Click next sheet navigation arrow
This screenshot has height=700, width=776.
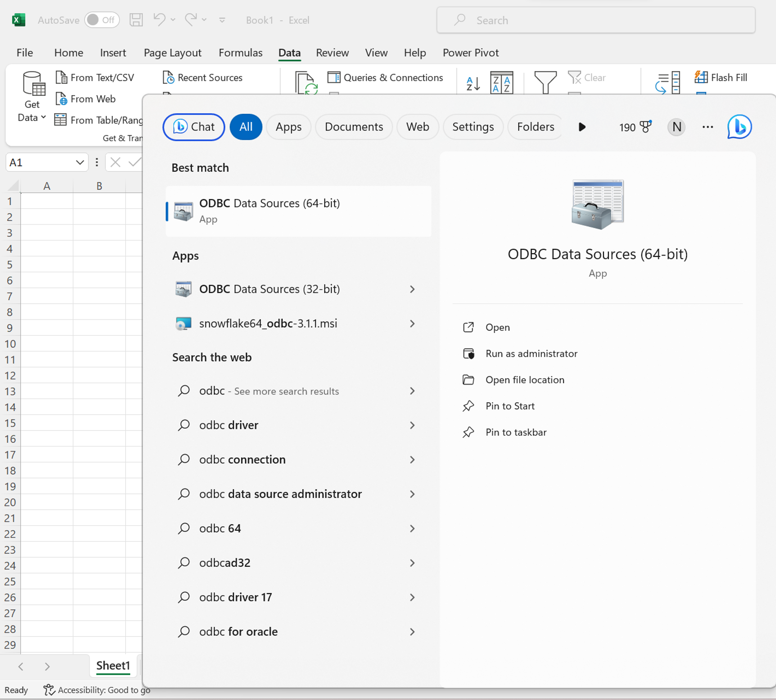click(47, 666)
